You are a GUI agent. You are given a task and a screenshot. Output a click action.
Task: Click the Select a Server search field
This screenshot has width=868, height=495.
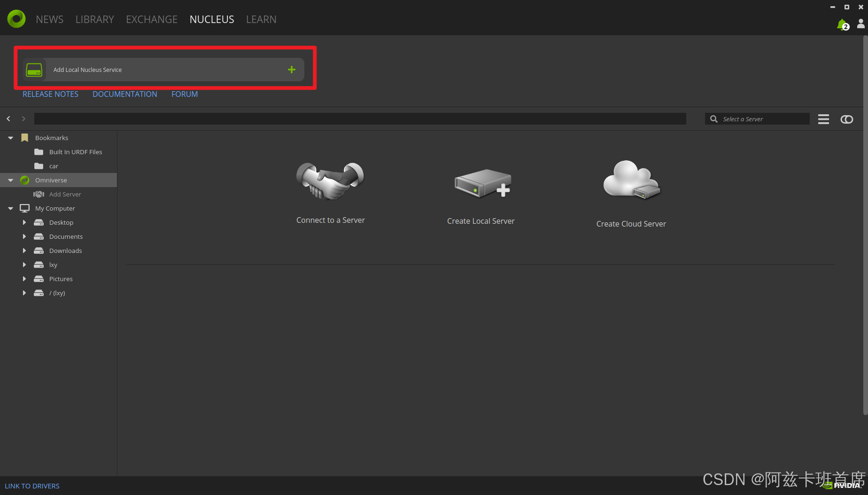(757, 119)
